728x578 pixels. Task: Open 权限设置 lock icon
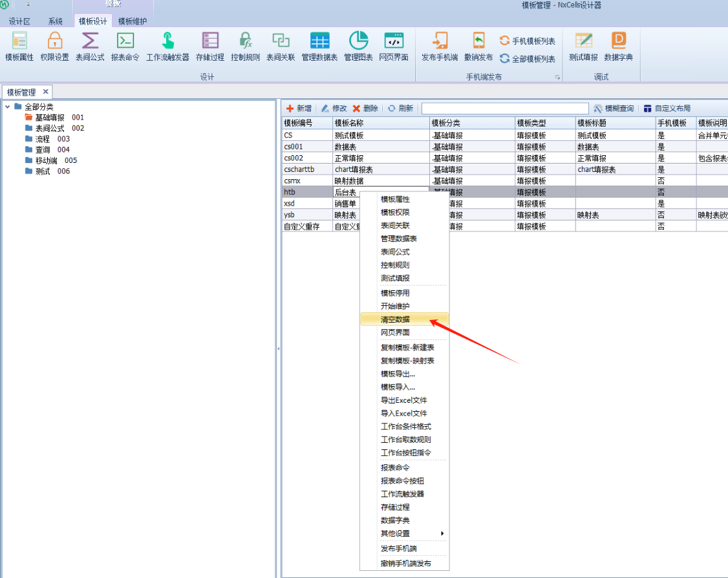[54, 41]
